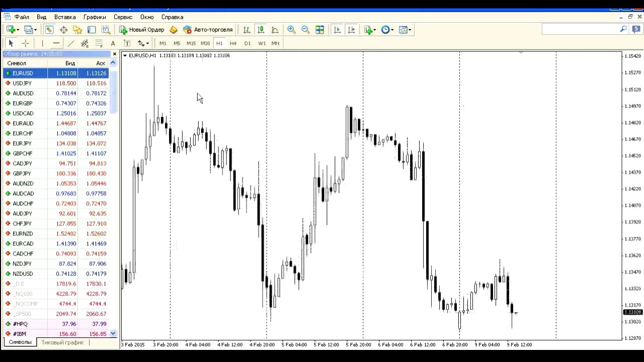Select the vertical line drawing tool
The width and height of the screenshot is (644, 362).
42,43
